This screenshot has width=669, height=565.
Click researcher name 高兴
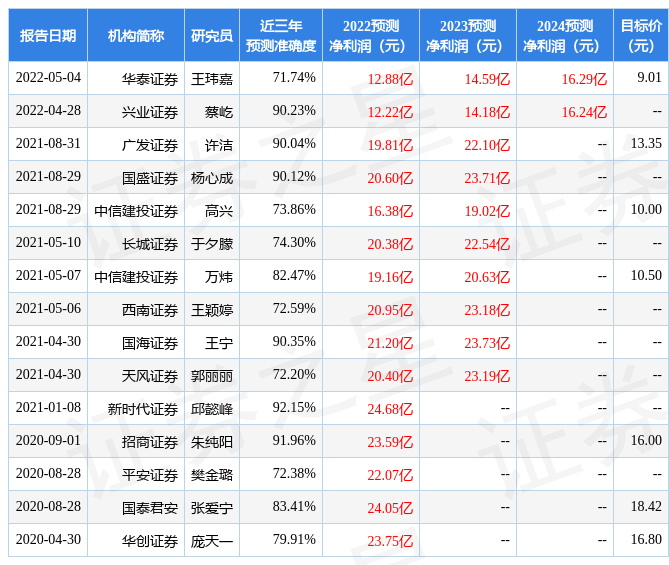219,211
